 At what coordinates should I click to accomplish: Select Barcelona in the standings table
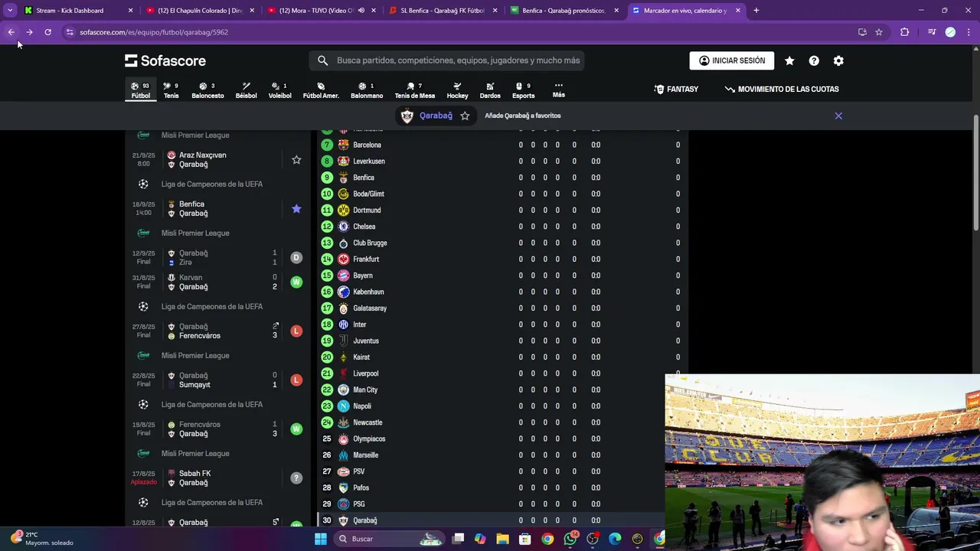pyautogui.click(x=501, y=145)
